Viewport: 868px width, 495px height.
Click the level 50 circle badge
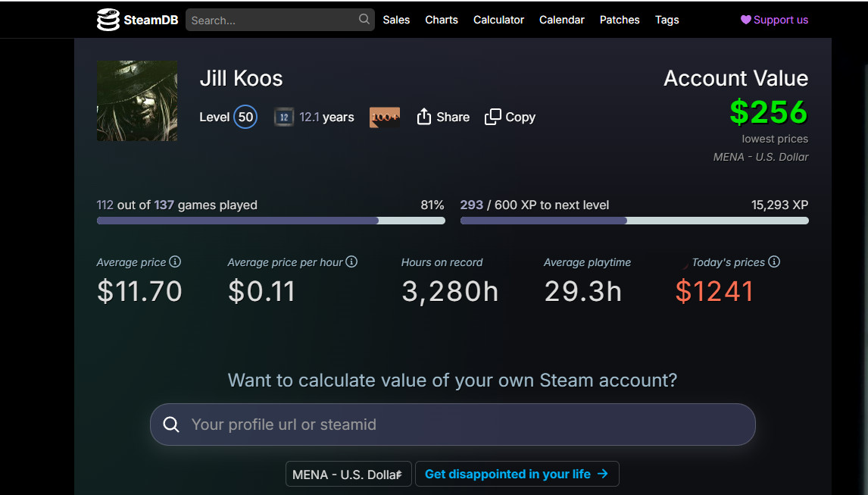[x=245, y=117]
